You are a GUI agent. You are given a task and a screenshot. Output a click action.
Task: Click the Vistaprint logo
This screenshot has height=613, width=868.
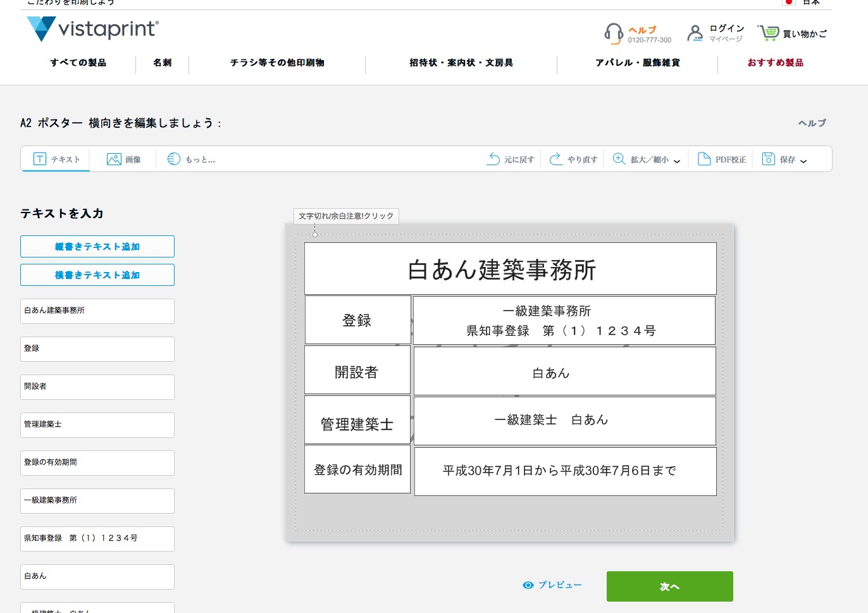click(92, 29)
